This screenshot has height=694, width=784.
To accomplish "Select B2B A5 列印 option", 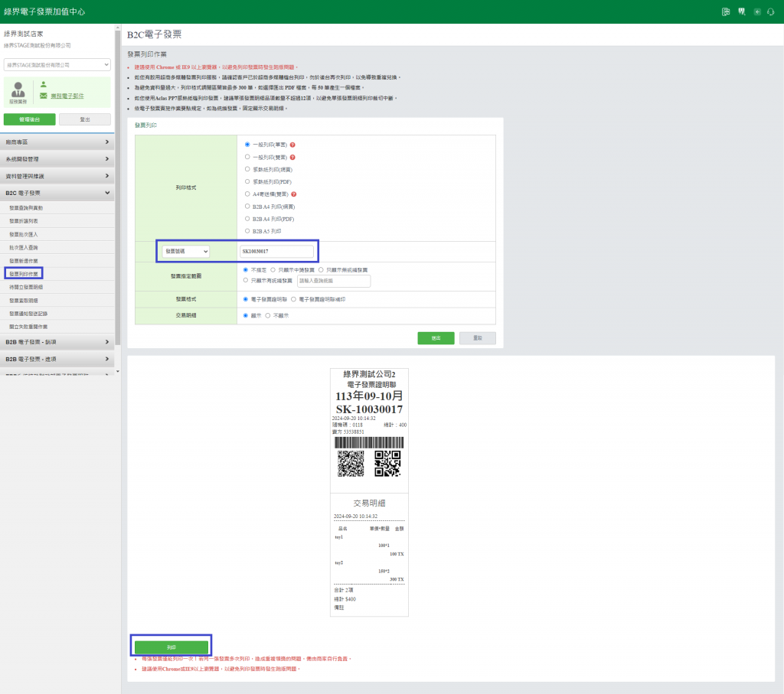I will (247, 231).
